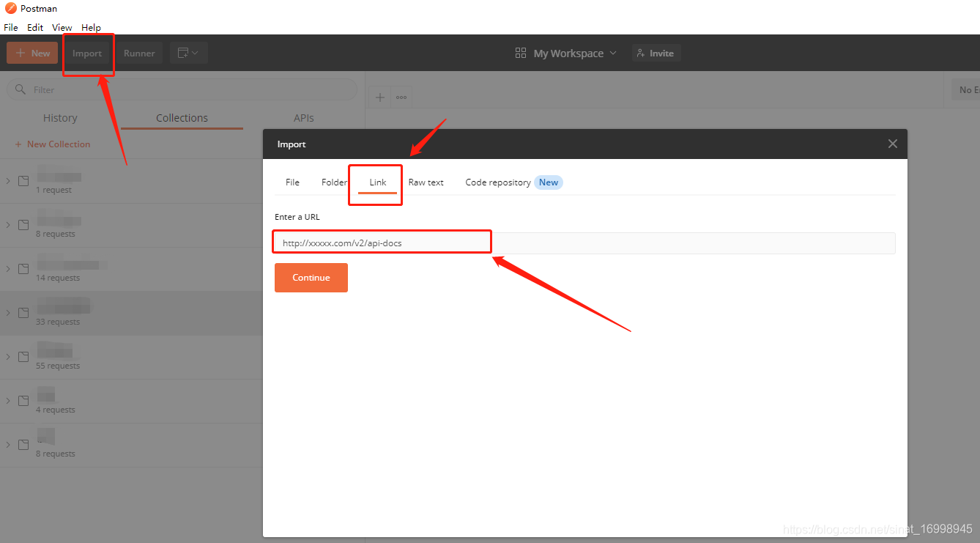The width and height of the screenshot is (980, 543).
Task: Select the Folder tab in Import dialog
Action: coord(334,182)
